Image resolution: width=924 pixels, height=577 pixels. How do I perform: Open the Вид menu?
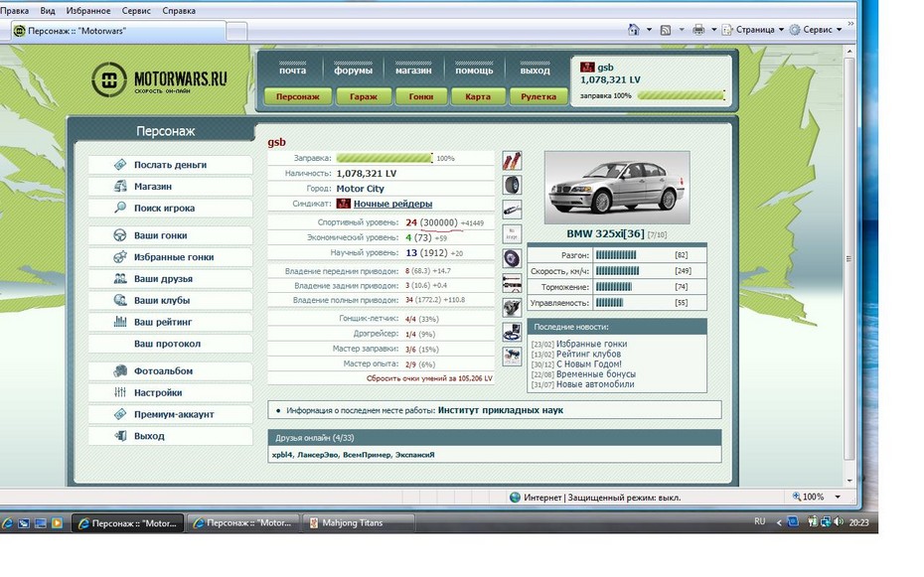[x=48, y=11]
